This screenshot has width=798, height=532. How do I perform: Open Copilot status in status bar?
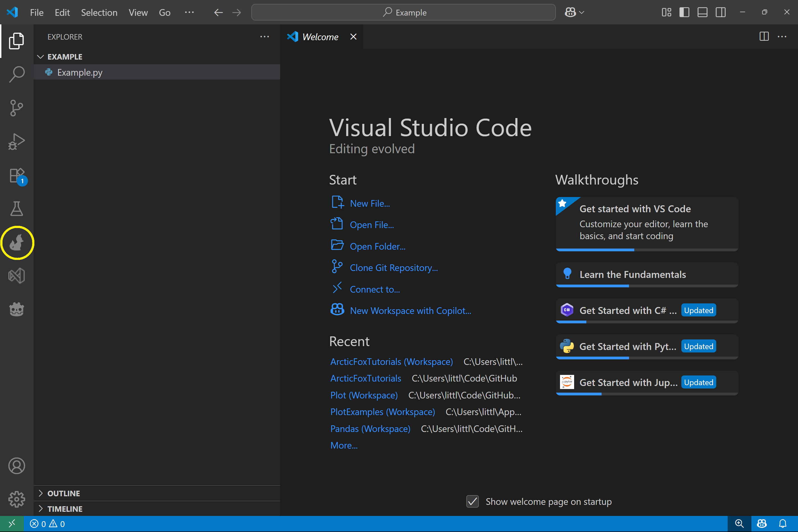(x=762, y=524)
